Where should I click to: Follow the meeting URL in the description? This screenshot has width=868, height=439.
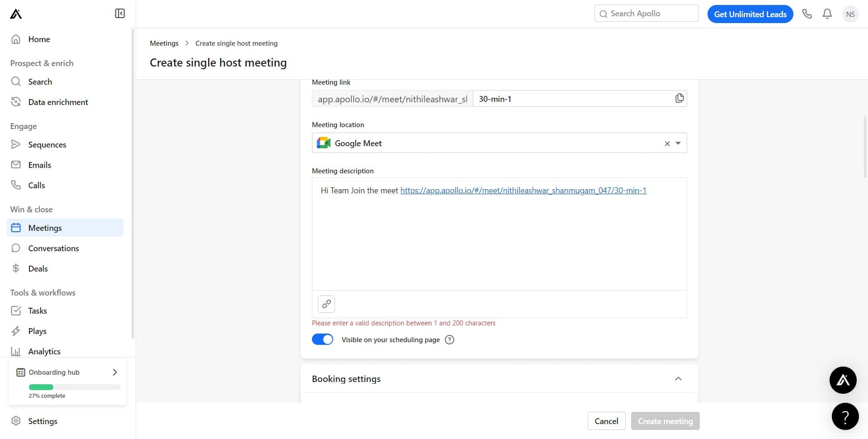[523, 190]
